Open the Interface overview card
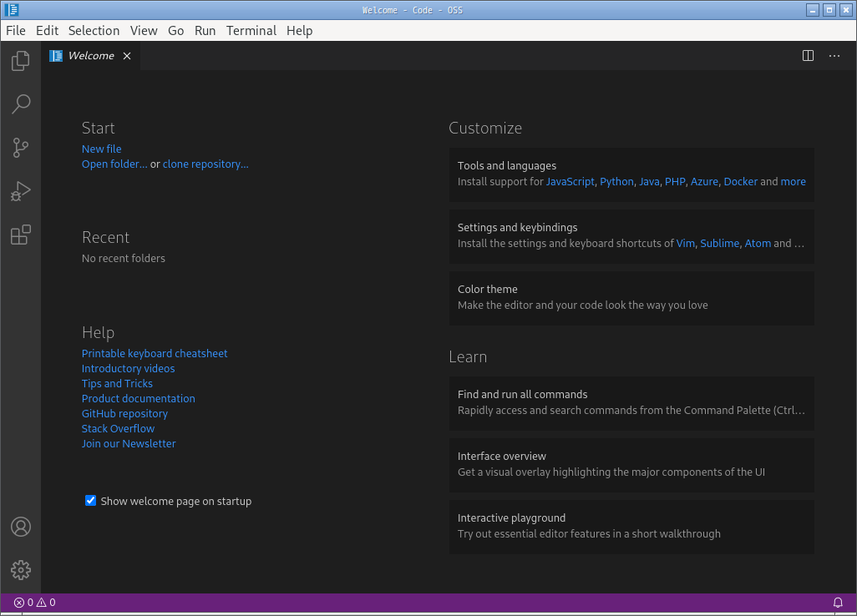Image resolution: width=857 pixels, height=616 pixels. click(631, 465)
